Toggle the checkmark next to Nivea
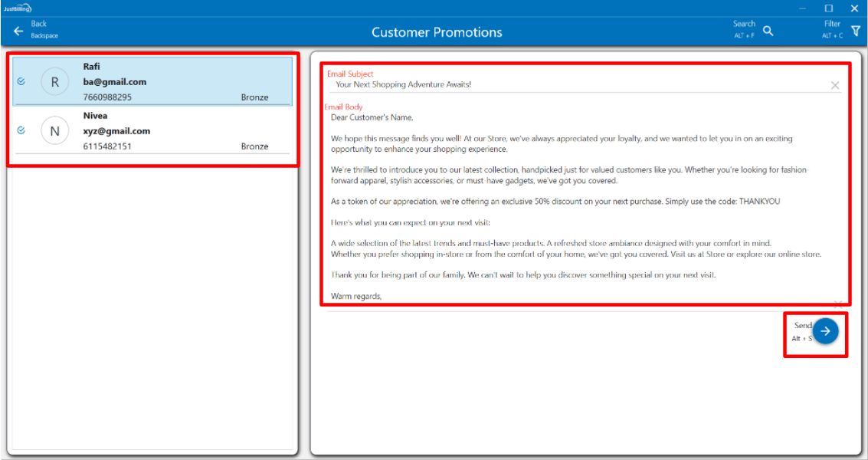 pos(21,130)
